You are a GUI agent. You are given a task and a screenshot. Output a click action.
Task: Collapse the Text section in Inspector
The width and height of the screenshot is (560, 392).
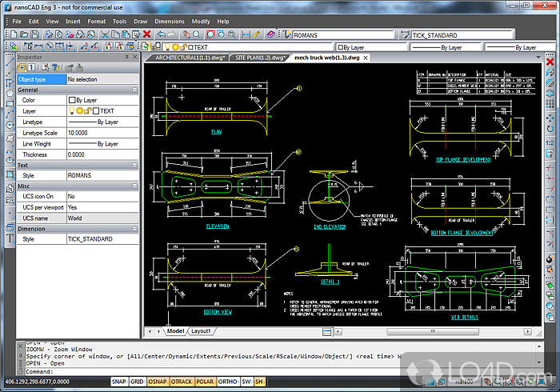point(134,165)
